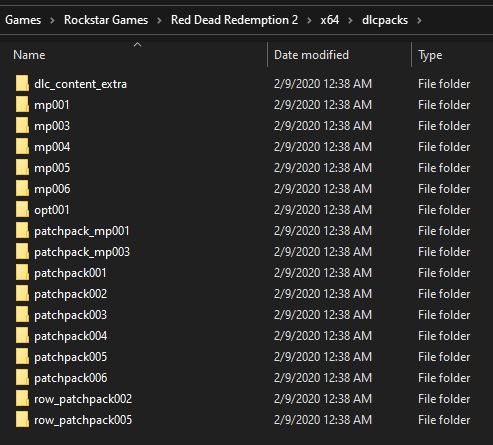Image resolution: width=493 pixels, height=445 pixels.
Task: Select the row_patchpack005 folder name
Action: coord(83,420)
